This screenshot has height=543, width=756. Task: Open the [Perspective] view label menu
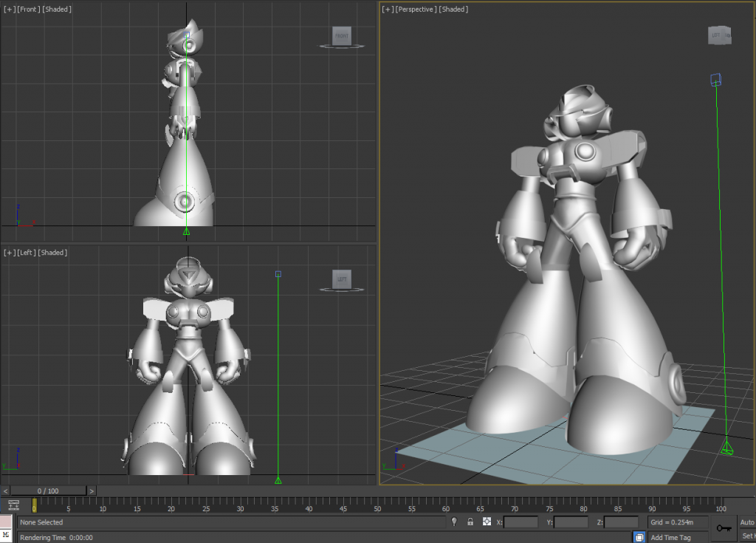click(416, 9)
